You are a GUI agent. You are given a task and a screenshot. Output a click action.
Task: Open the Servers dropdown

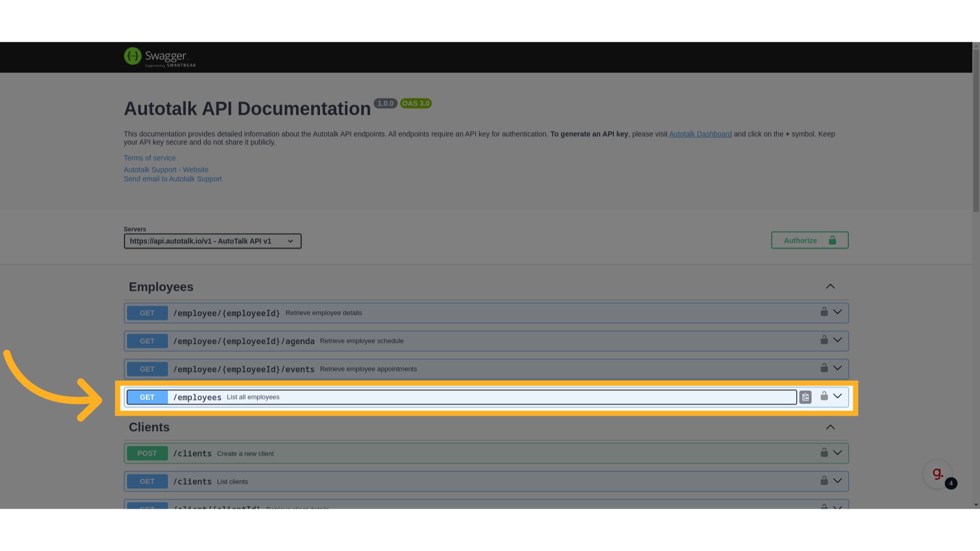pos(212,241)
